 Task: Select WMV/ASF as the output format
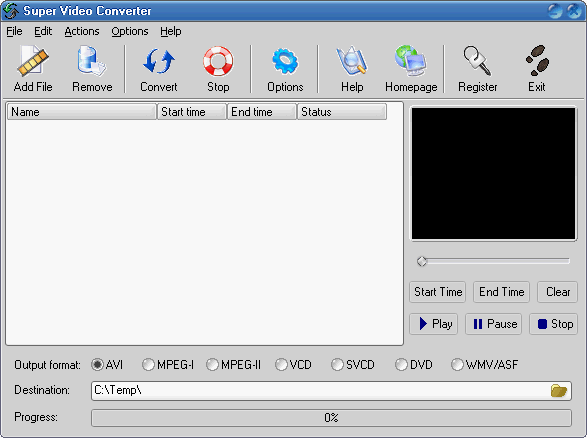pyautogui.click(x=485, y=364)
